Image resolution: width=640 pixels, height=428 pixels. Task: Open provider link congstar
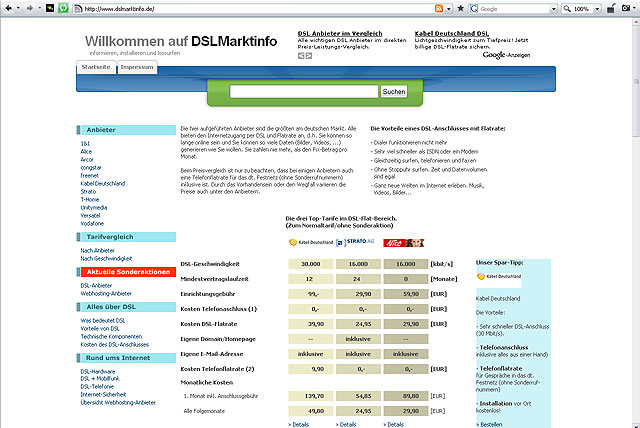pyautogui.click(x=91, y=168)
